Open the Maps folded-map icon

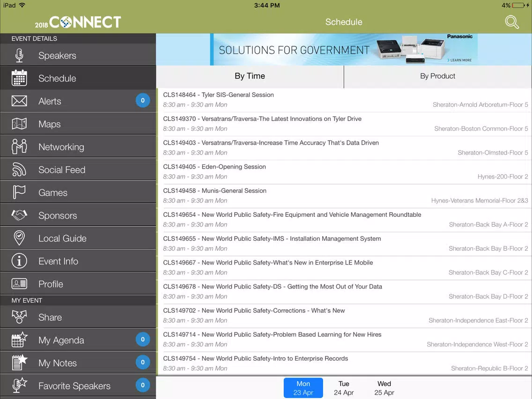click(19, 124)
